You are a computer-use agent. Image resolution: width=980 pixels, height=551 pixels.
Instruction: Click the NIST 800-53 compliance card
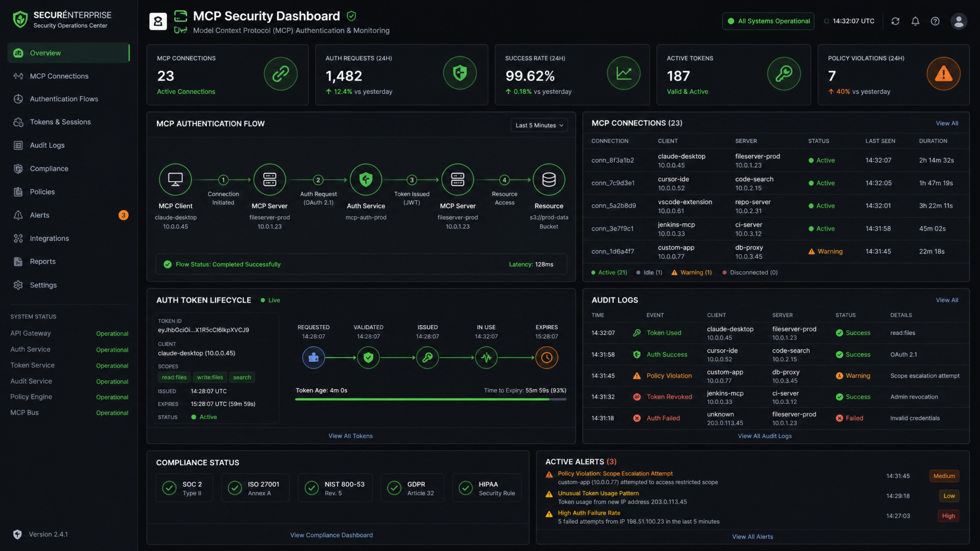coord(335,488)
